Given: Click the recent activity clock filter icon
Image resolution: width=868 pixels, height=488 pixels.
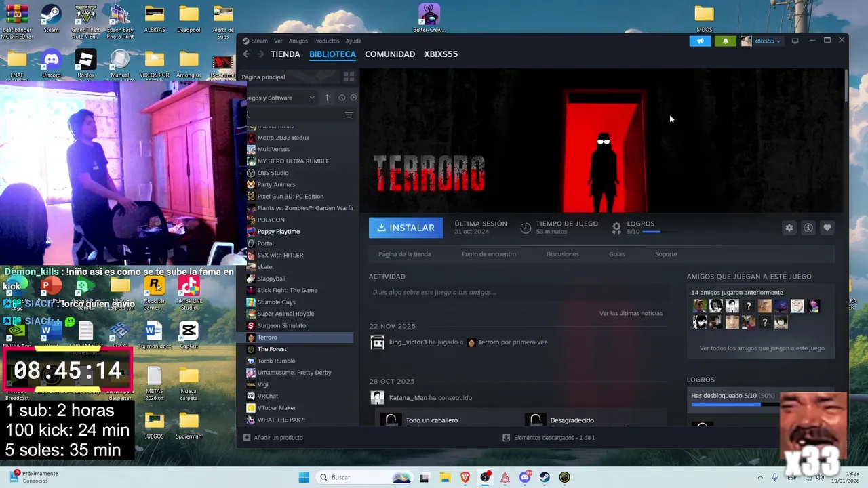Looking at the screenshot, I should click(342, 98).
